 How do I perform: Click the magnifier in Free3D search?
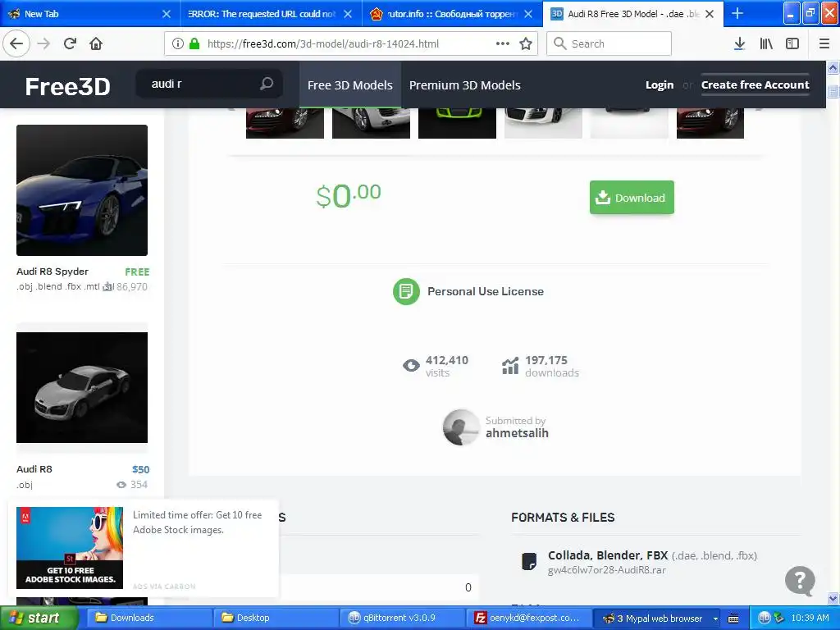click(267, 84)
